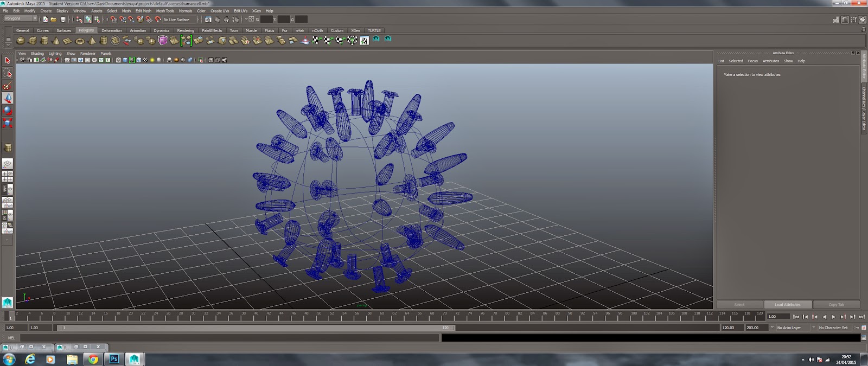Create a polygon cylinder from the shelf
The height and width of the screenshot is (366, 868).
point(44,41)
